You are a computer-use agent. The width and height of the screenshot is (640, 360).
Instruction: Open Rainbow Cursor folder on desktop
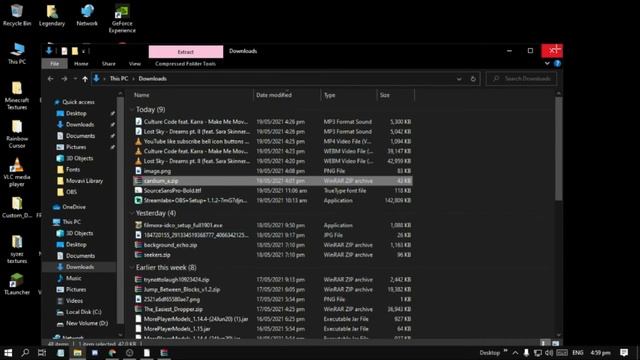point(17,134)
